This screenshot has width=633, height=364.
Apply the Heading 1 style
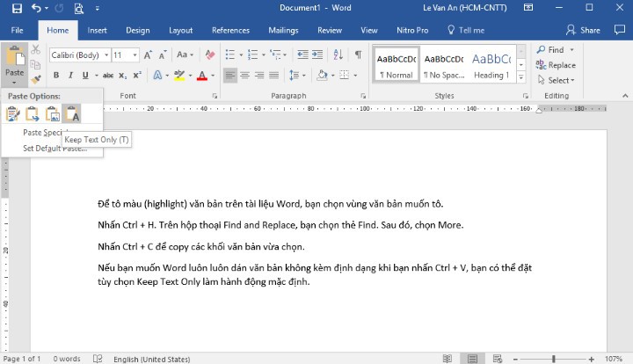[x=491, y=65]
